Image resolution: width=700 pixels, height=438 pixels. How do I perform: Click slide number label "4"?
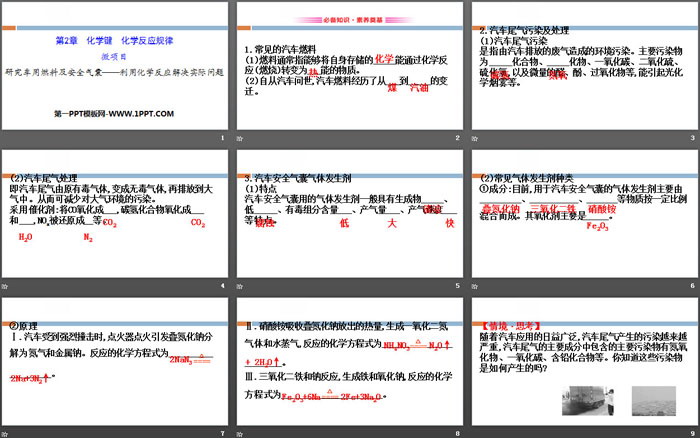[x=222, y=286]
